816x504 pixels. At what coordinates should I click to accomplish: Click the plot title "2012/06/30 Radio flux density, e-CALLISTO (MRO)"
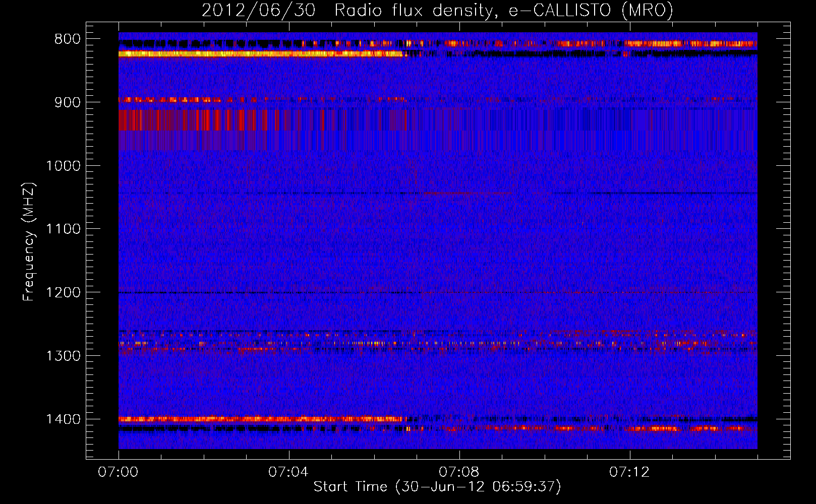[437, 11]
